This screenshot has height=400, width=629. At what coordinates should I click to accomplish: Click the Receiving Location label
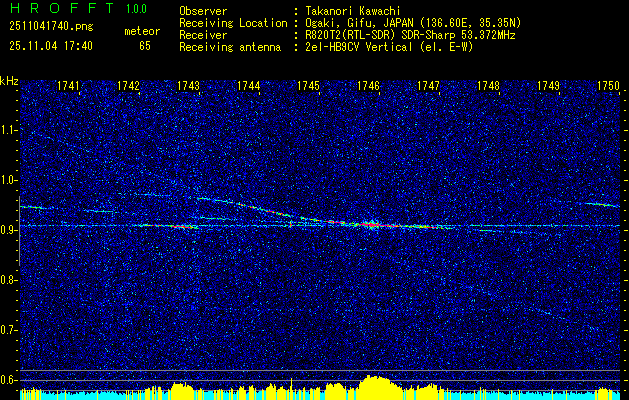pyautogui.click(x=233, y=23)
